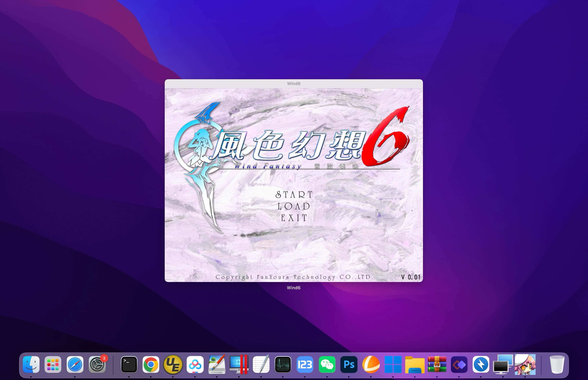The width and height of the screenshot is (588, 380).
Task: Click the Wind6 window title bar
Action: [294, 84]
